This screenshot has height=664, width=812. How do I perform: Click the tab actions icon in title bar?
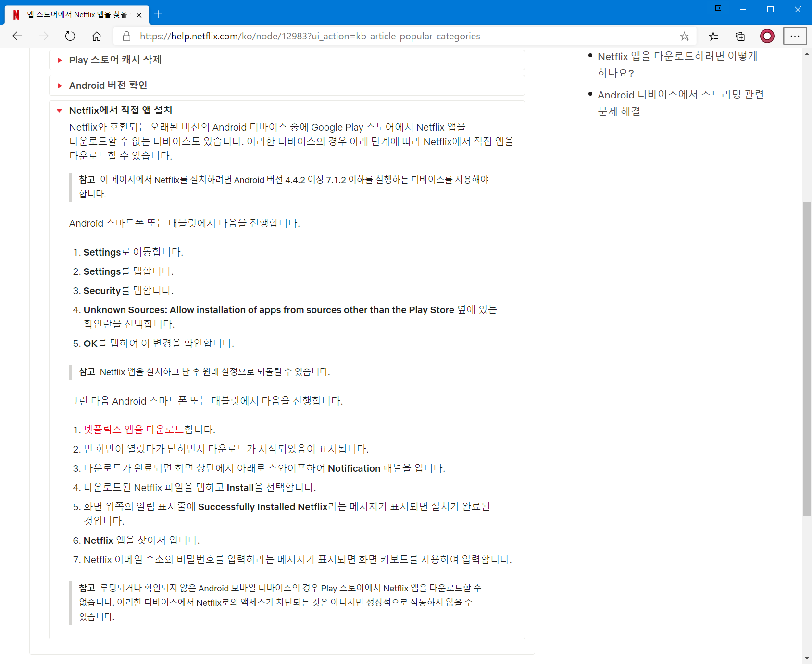click(x=718, y=8)
